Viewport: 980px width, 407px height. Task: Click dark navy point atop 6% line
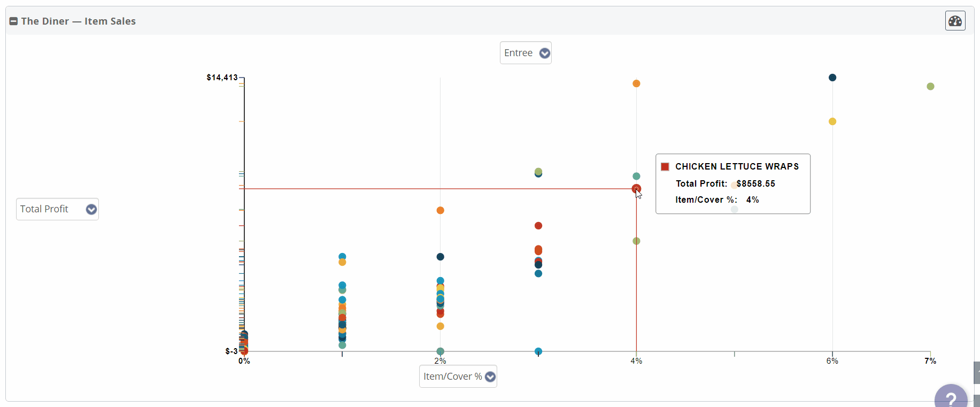tap(832, 78)
